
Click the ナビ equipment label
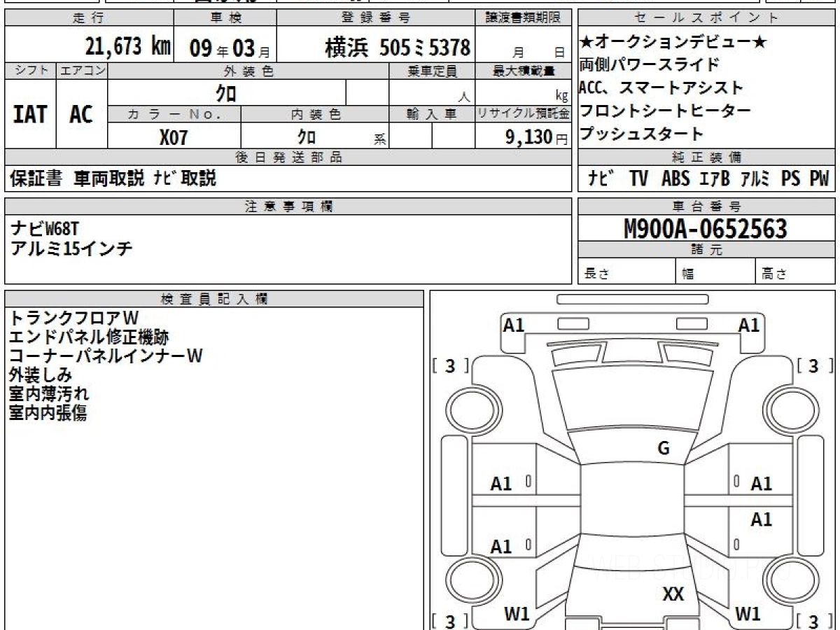[x=599, y=179]
